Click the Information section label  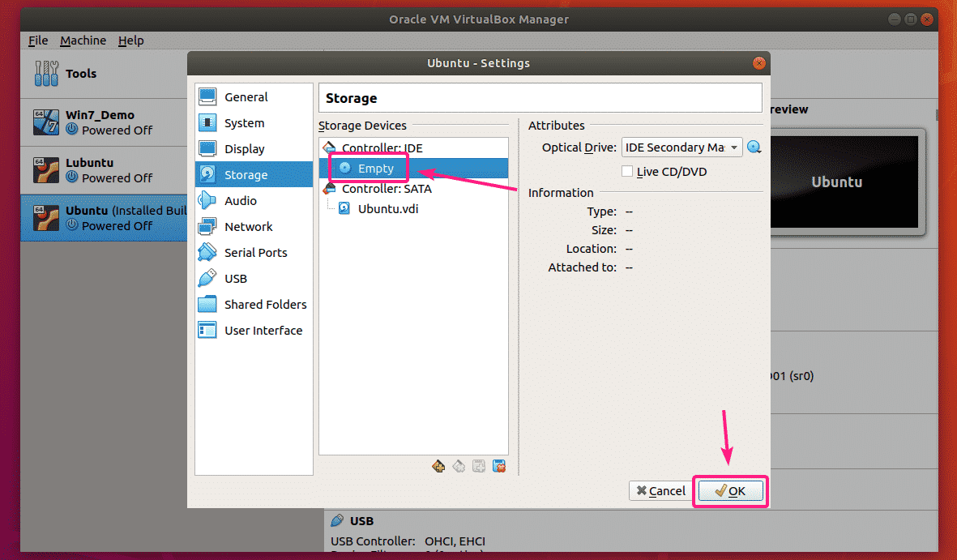(561, 193)
